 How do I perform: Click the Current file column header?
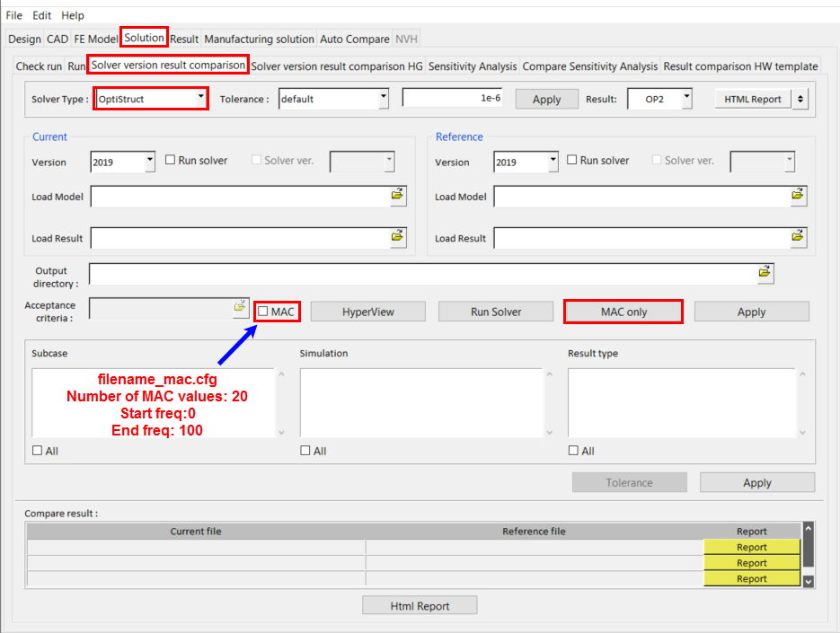[x=196, y=532]
